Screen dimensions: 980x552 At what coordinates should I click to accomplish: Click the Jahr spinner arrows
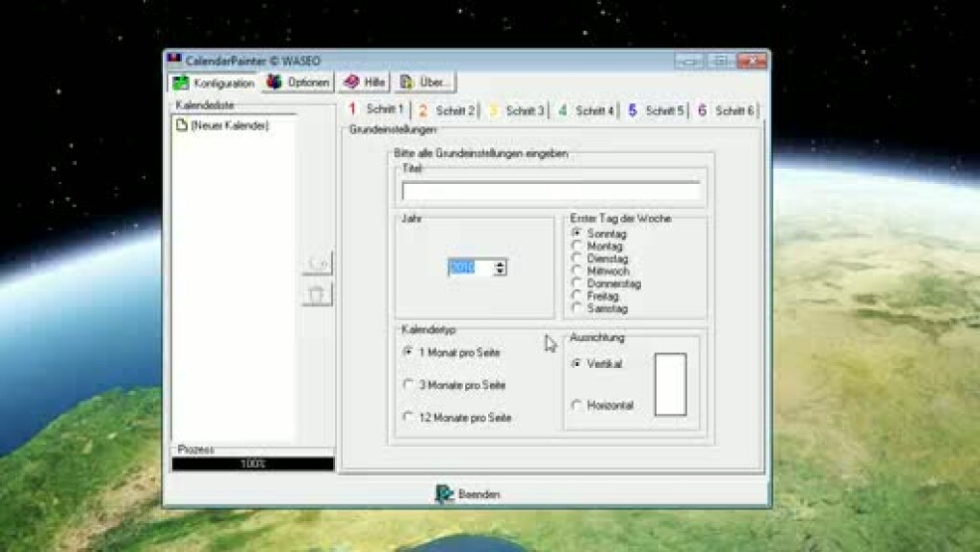point(500,268)
